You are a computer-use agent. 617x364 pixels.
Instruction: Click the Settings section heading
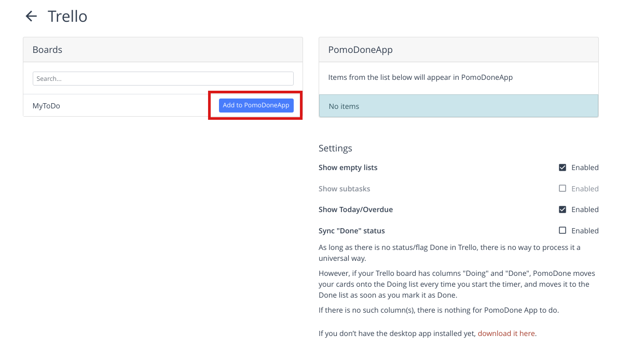point(335,148)
